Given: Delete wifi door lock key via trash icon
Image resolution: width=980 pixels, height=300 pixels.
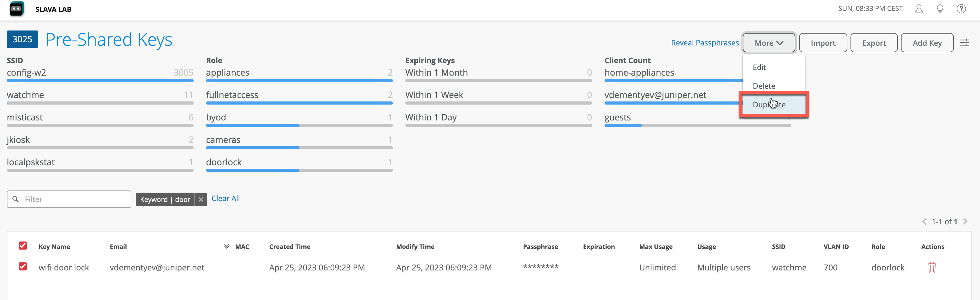Looking at the screenshot, I should (x=932, y=268).
